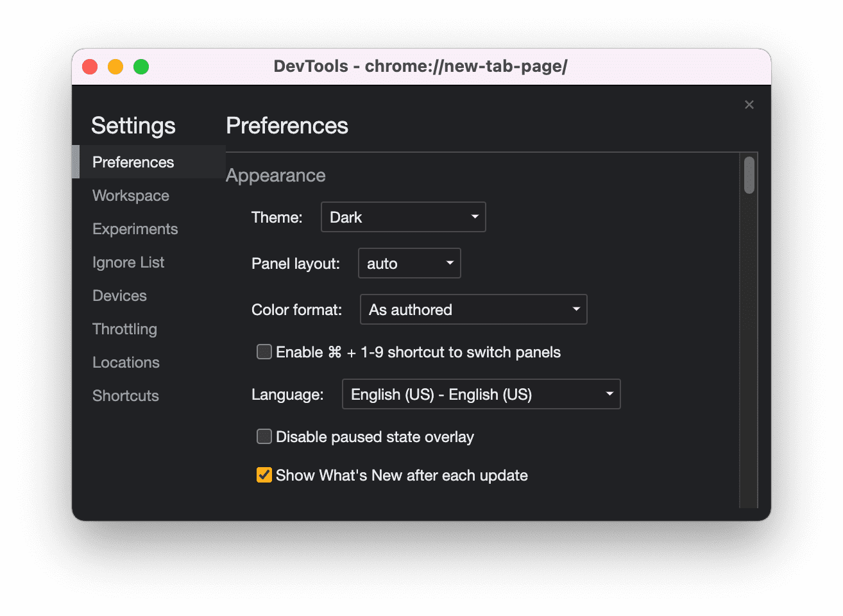Image resolution: width=843 pixels, height=616 pixels.
Task: Enable the ⌘ + 1-9 panel switch shortcut
Action: [264, 352]
